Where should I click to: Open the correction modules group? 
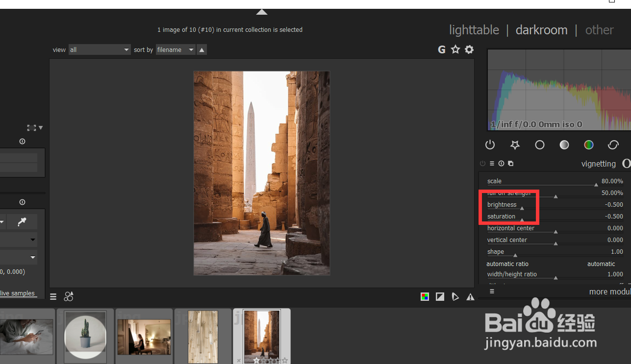click(x=613, y=145)
